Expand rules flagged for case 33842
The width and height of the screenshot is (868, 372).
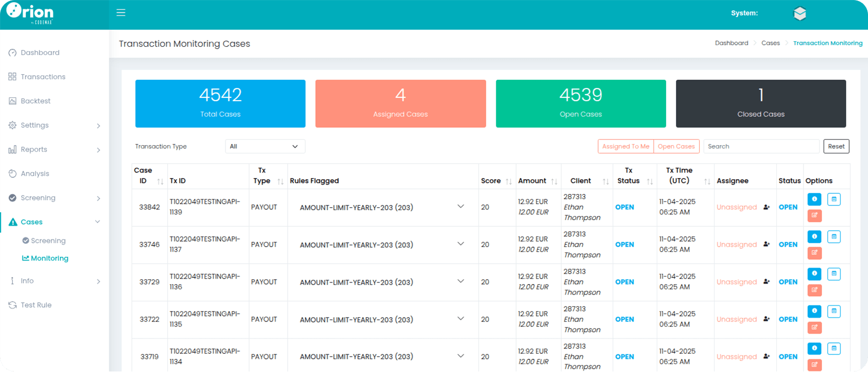[x=460, y=207]
